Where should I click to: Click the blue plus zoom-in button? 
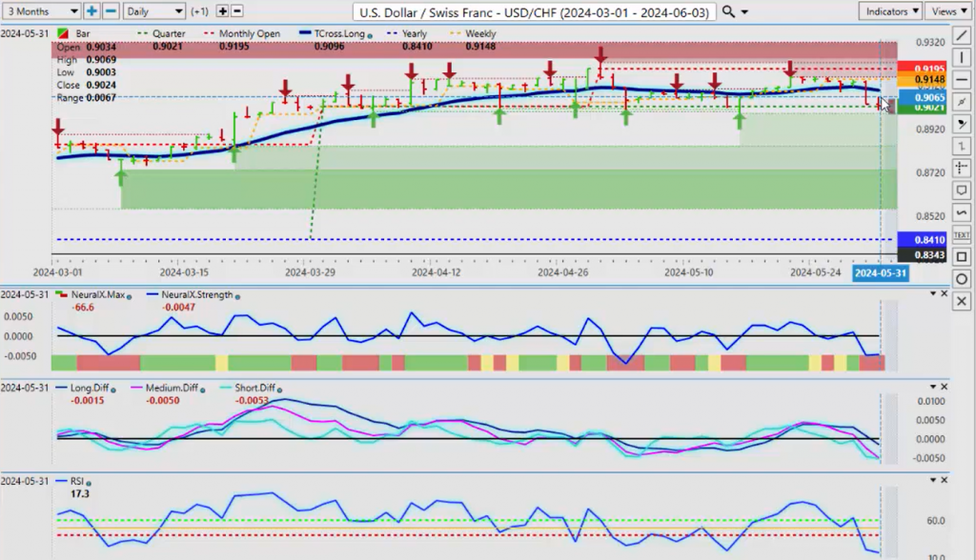(91, 11)
